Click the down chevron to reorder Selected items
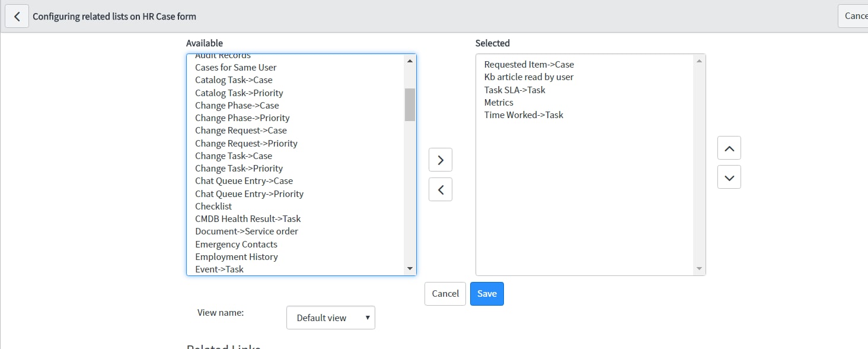Image resolution: width=868 pixels, height=349 pixels. (729, 177)
